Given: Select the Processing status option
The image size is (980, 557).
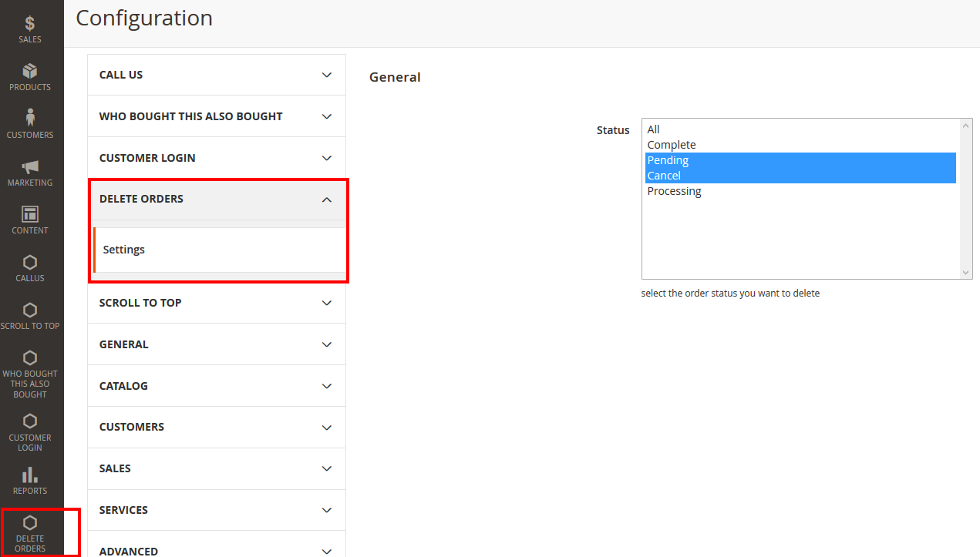Looking at the screenshot, I should pos(674,191).
